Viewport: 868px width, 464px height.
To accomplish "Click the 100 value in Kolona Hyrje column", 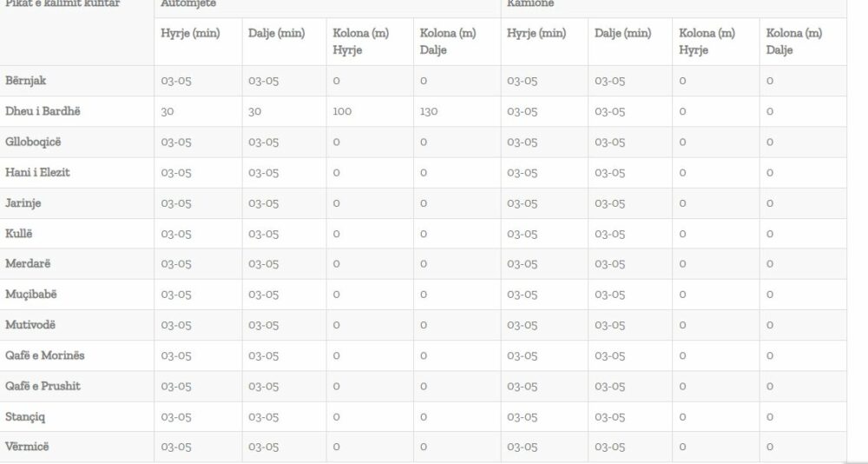I will (x=343, y=112).
